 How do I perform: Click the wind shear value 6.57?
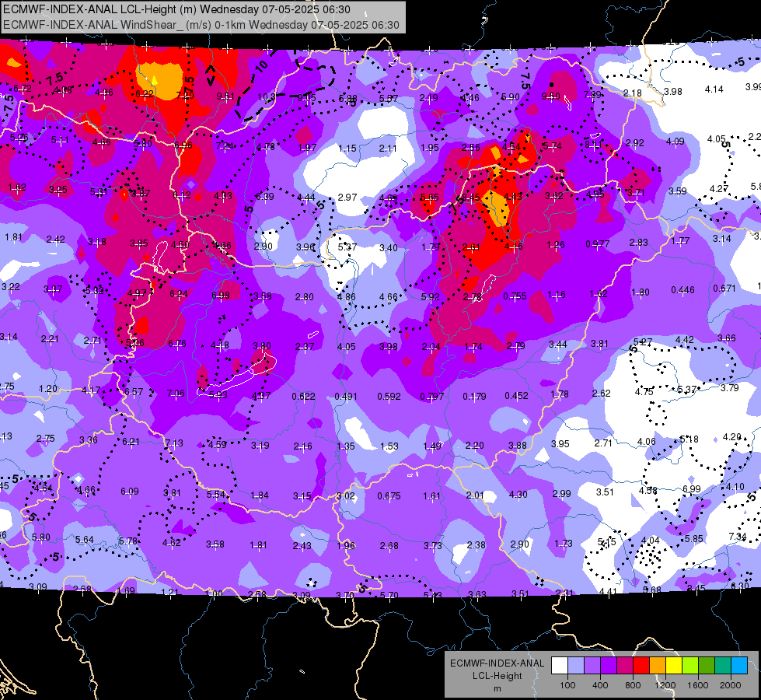(x=134, y=391)
